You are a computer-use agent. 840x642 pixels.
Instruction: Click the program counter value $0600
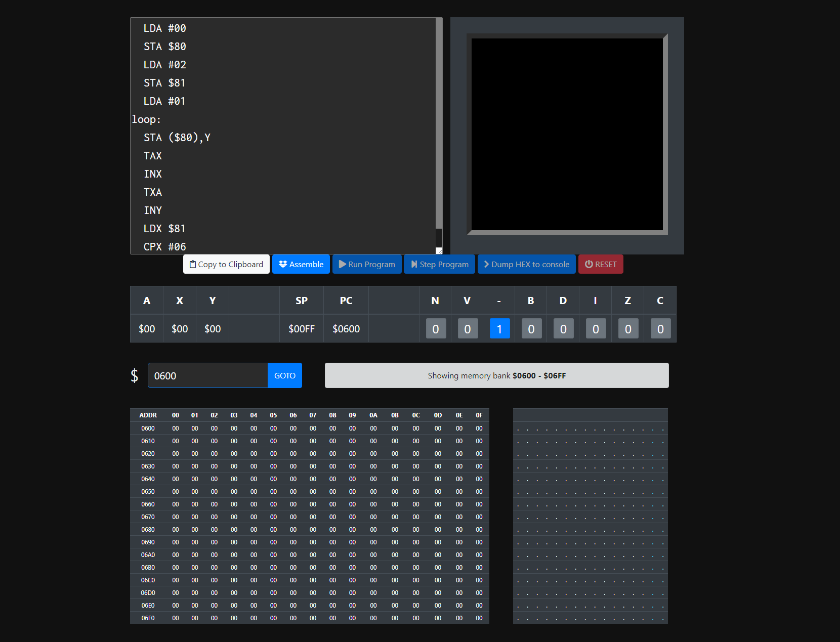346,329
